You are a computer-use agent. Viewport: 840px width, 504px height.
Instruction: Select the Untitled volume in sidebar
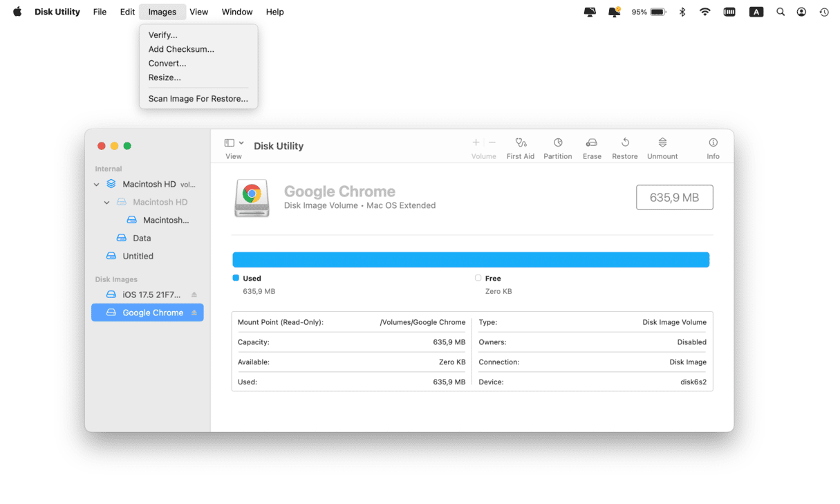[138, 256]
